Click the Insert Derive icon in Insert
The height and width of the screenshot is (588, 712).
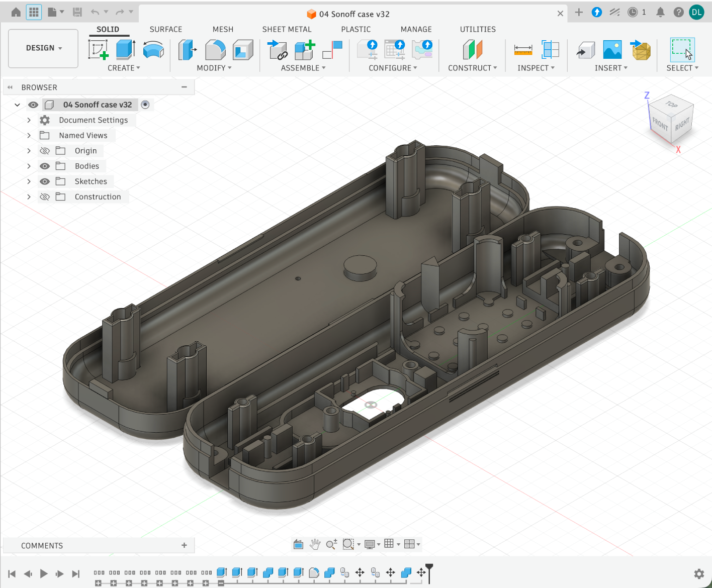coord(586,50)
